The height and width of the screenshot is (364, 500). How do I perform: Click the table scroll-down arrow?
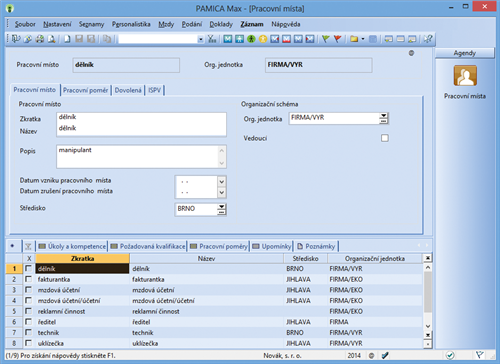click(x=428, y=326)
